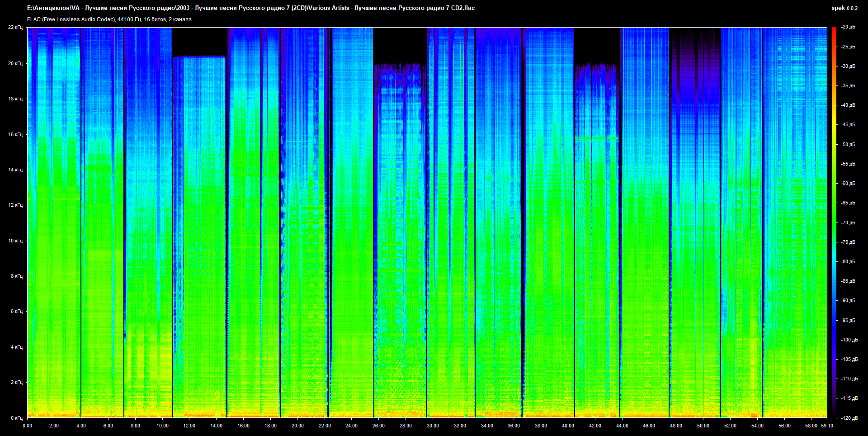The height and width of the screenshot is (436, 868).
Task: Click the vertical dB color gradient bar
Action: pyautogui.click(x=834, y=222)
